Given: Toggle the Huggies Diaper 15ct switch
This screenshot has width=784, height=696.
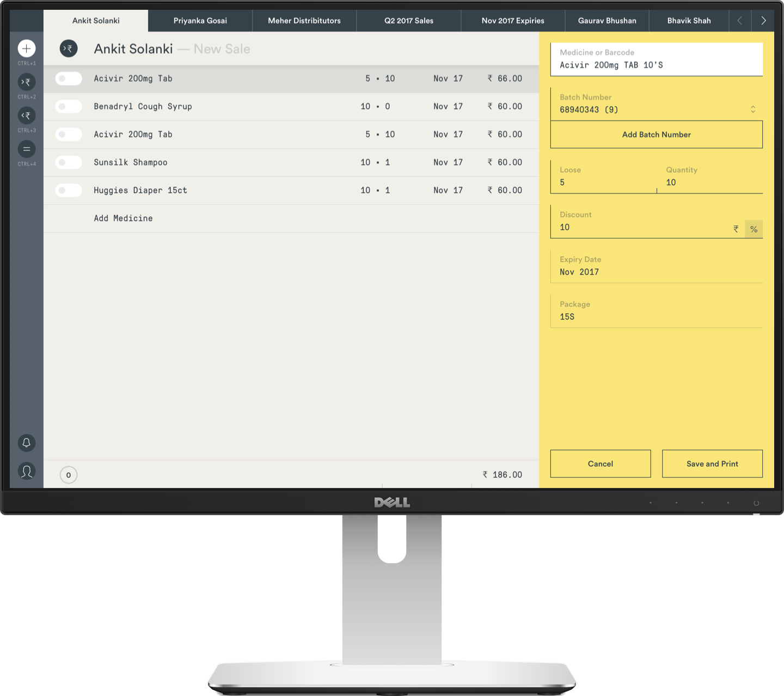Looking at the screenshot, I should pyautogui.click(x=69, y=191).
